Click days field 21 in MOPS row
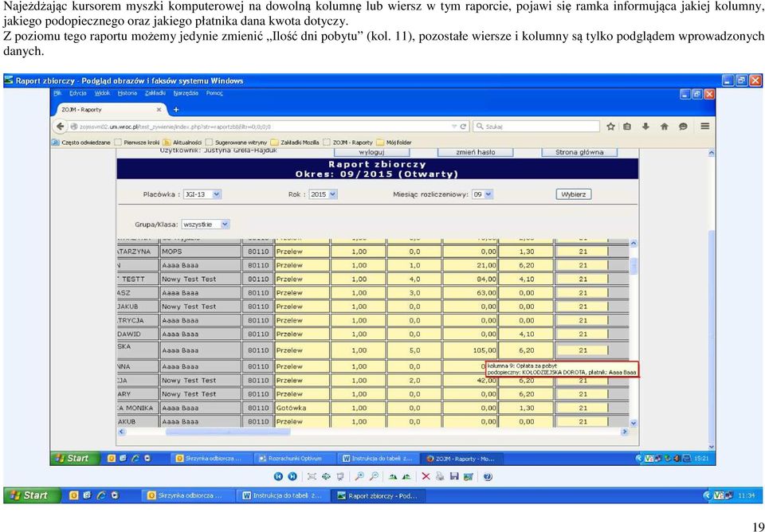This screenshot has height=532, width=765. [583, 252]
